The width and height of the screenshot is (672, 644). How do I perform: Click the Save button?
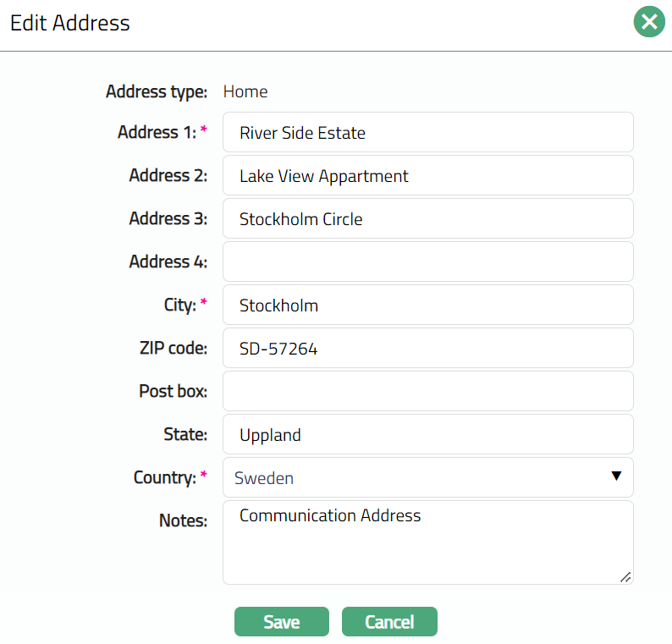281,622
